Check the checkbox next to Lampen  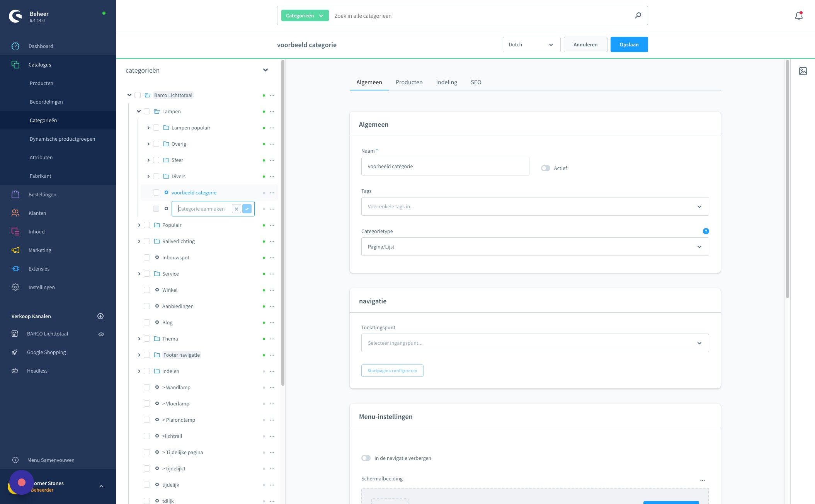coord(147,111)
